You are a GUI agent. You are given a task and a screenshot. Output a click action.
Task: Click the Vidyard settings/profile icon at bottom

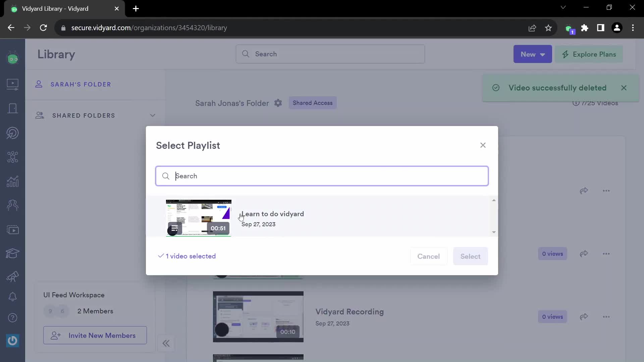coord(12,340)
